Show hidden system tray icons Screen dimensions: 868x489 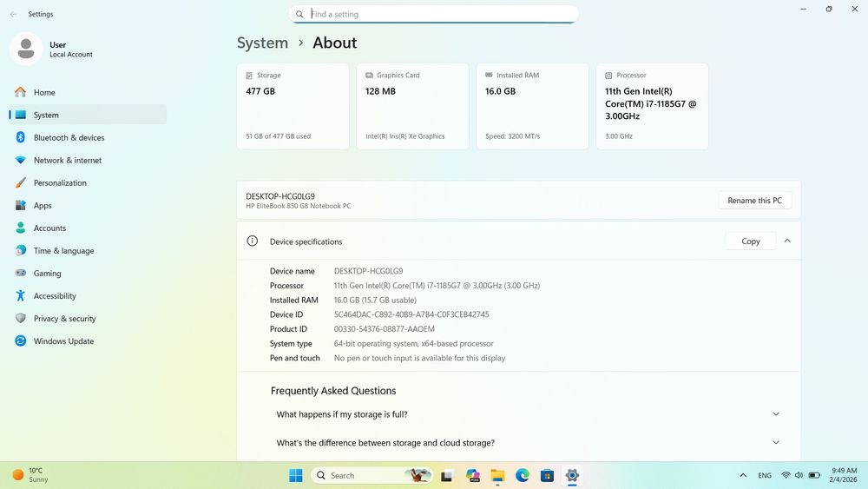pyautogui.click(x=743, y=475)
